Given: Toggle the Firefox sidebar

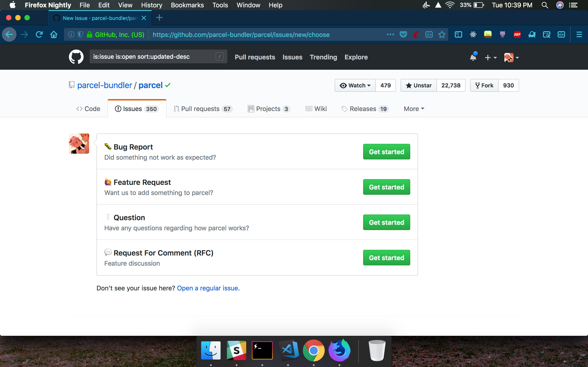Looking at the screenshot, I should (458, 34).
